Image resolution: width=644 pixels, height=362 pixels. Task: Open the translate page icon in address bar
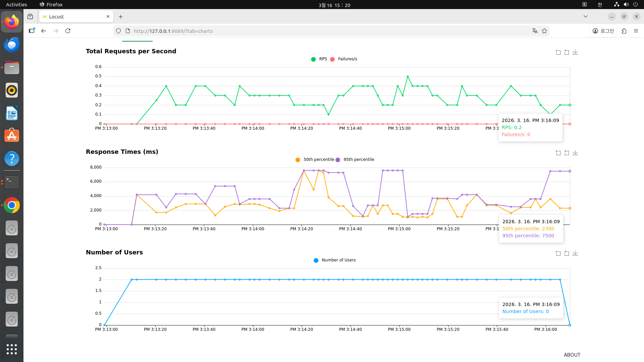(535, 31)
